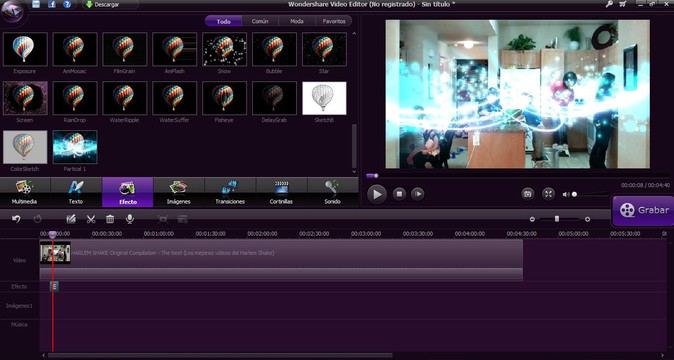The image size is (674, 360).
Task: Click the Descargar download button
Action: 104,5
